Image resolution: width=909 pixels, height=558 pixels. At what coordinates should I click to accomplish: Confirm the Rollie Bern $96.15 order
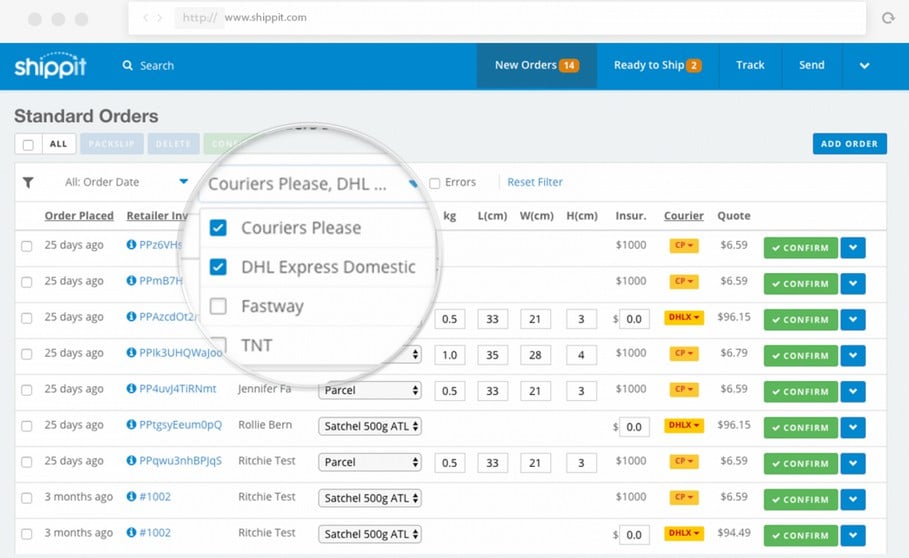(x=800, y=427)
